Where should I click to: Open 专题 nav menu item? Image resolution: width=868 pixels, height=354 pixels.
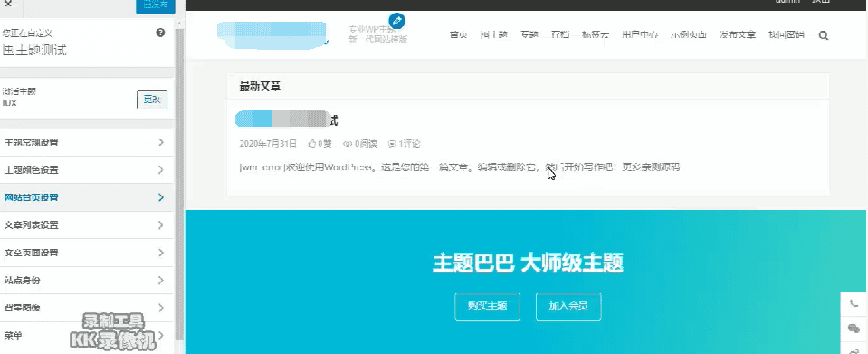point(529,35)
